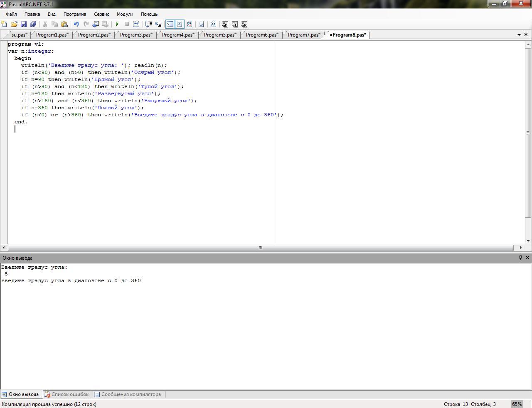The image size is (532, 408).
Task: Open the tab list dropdown arrow
Action: point(519,35)
